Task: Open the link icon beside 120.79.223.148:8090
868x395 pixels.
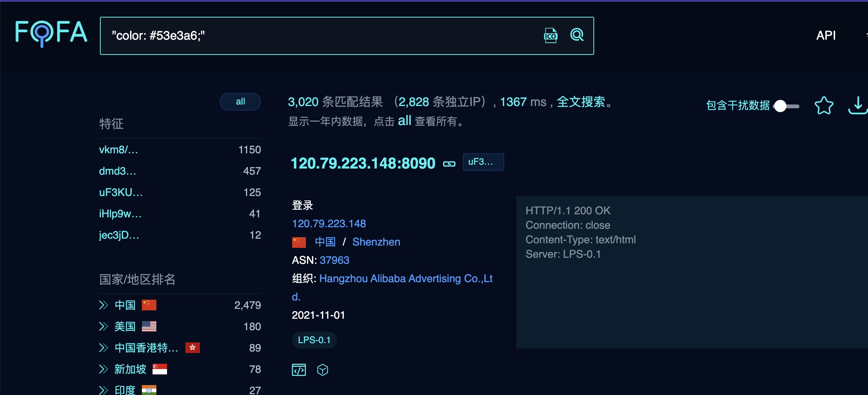Action: 449,164
